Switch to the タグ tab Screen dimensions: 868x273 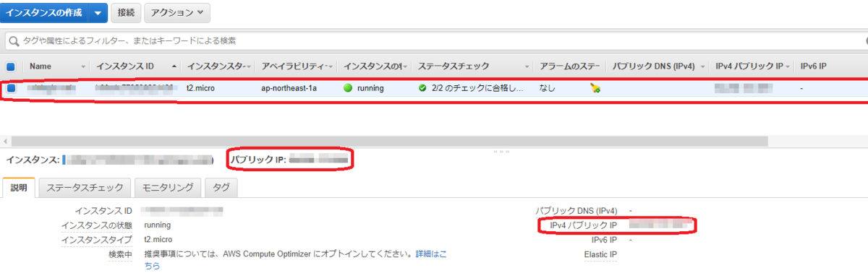pyautogui.click(x=221, y=187)
